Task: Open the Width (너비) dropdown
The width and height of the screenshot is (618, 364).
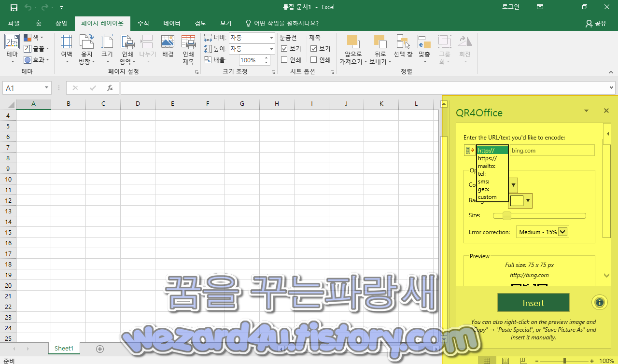Action: click(270, 38)
